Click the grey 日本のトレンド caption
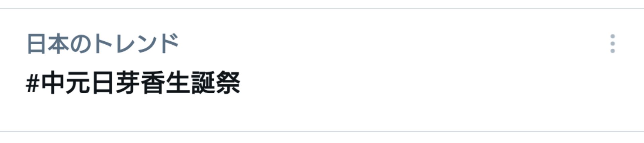 tap(103, 44)
